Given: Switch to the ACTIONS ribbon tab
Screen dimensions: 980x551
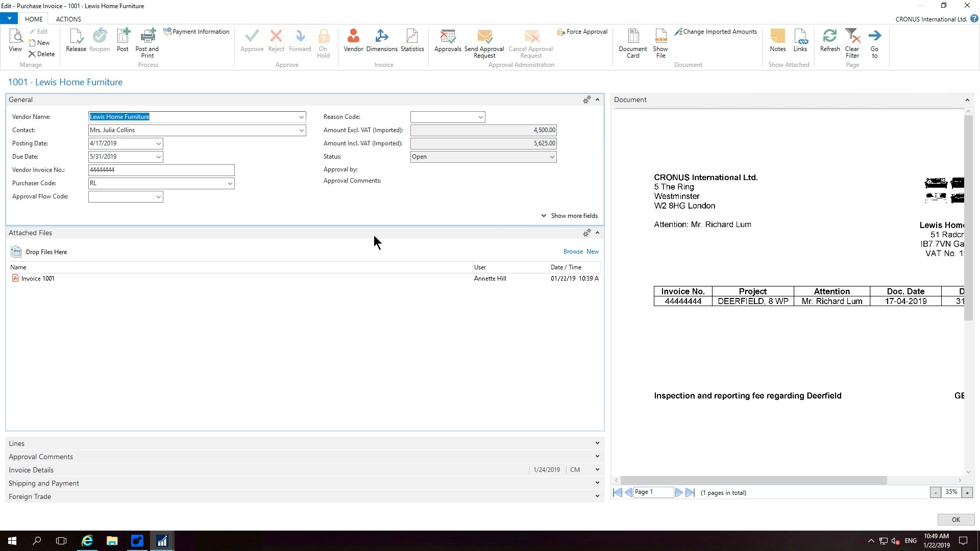Looking at the screenshot, I should click(x=68, y=19).
